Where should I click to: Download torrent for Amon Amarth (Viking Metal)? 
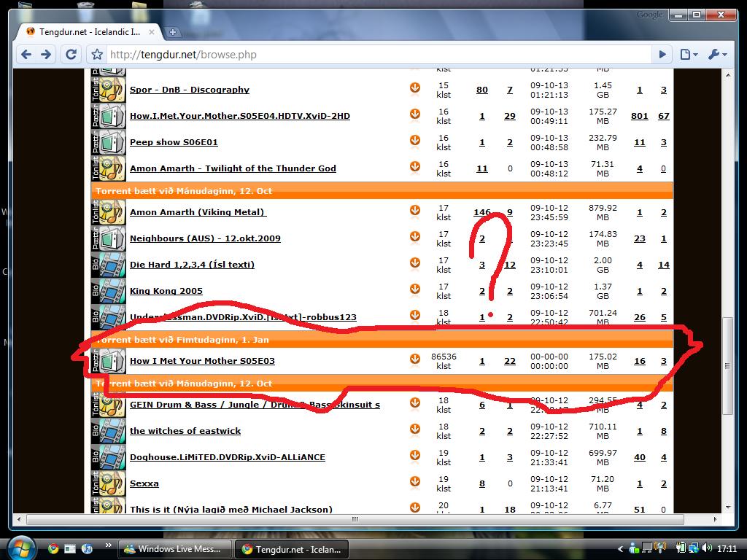click(x=415, y=211)
